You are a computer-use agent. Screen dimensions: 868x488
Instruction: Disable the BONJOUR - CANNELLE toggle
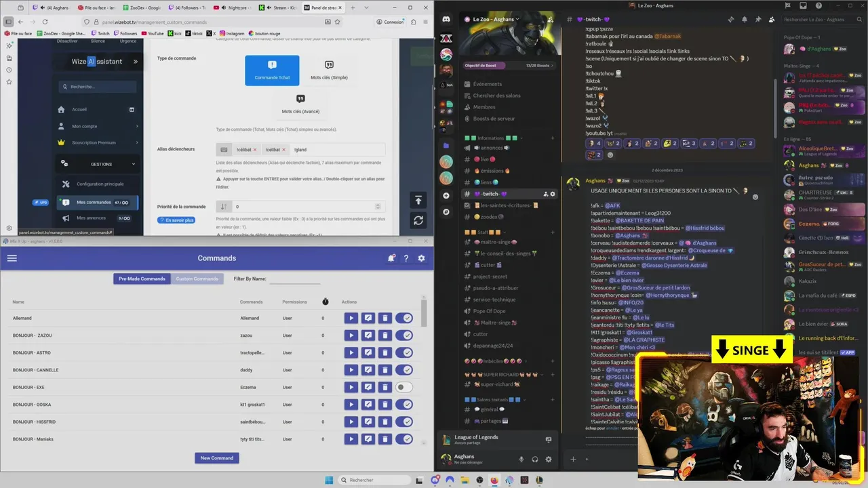tap(404, 370)
